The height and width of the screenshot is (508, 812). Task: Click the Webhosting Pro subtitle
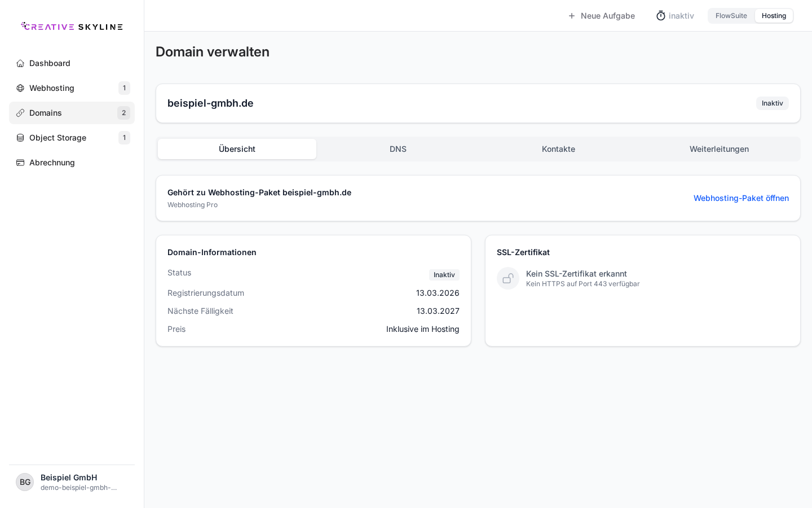click(x=192, y=205)
